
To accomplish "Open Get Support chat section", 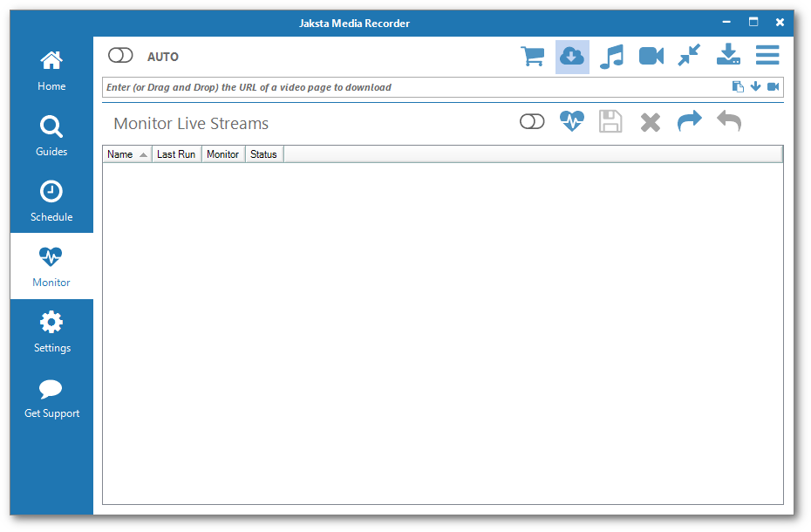I will pos(51,398).
